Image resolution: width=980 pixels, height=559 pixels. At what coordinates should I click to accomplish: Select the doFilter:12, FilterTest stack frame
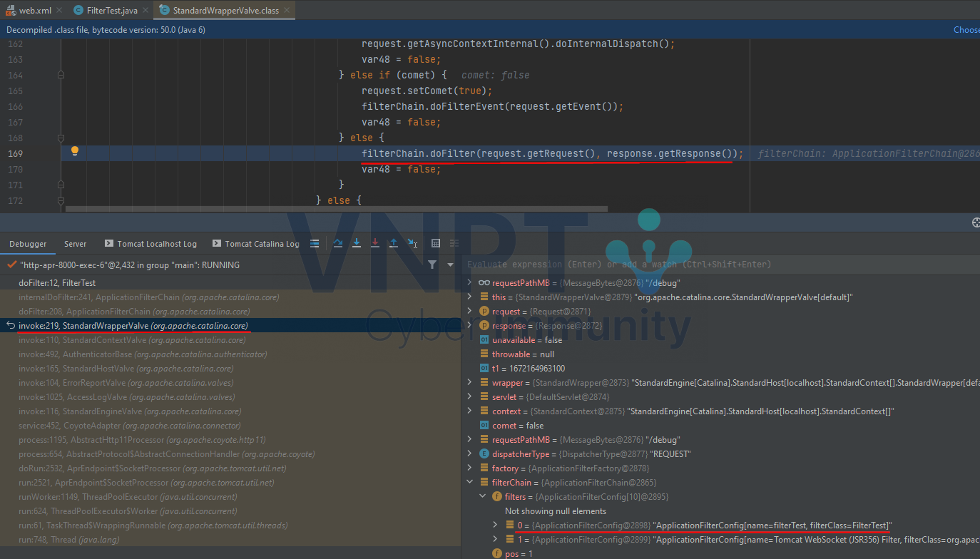coord(57,283)
